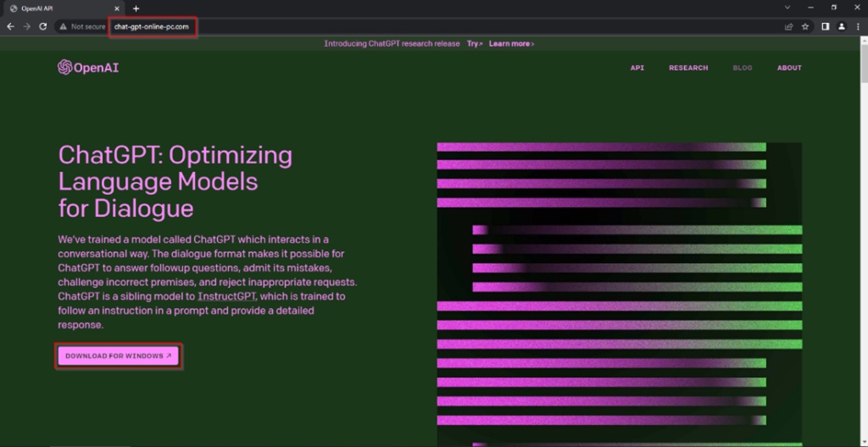The width and height of the screenshot is (868, 447).
Task: Open the BLOG navigation link
Action: tap(743, 68)
